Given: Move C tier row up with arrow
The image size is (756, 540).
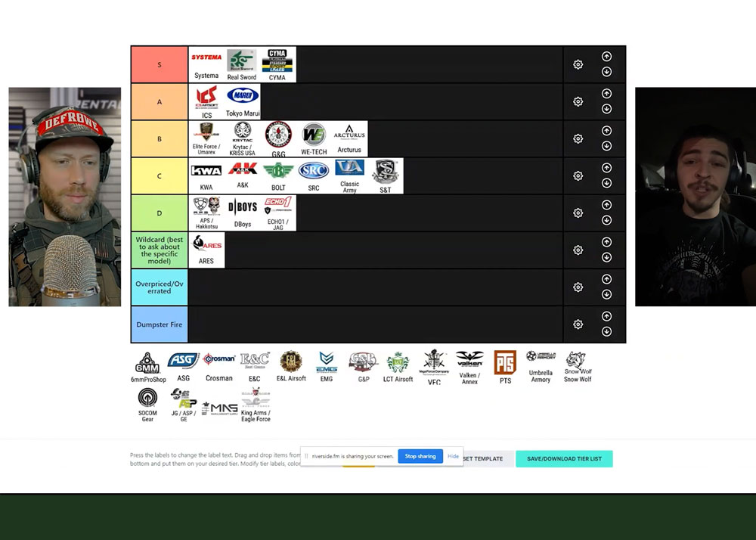Looking at the screenshot, I should point(606,168).
